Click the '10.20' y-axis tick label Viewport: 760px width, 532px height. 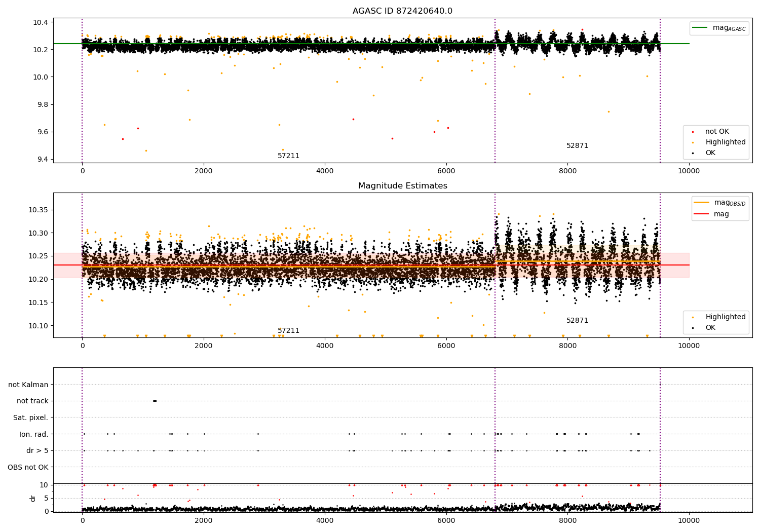pyautogui.click(x=39, y=279)
